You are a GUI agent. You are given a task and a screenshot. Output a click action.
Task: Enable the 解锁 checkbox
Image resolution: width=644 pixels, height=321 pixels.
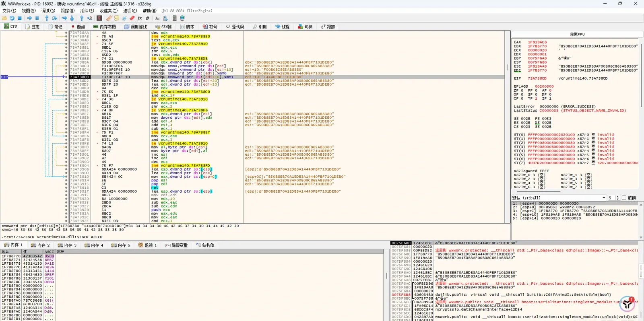[x=624, y=198]
